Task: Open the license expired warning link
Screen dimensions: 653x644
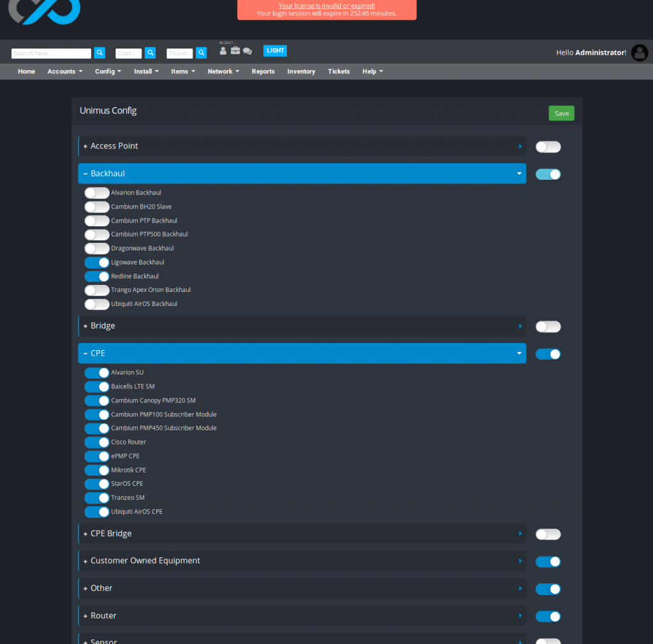Action: pyautogui.click(x=326, y=5)
